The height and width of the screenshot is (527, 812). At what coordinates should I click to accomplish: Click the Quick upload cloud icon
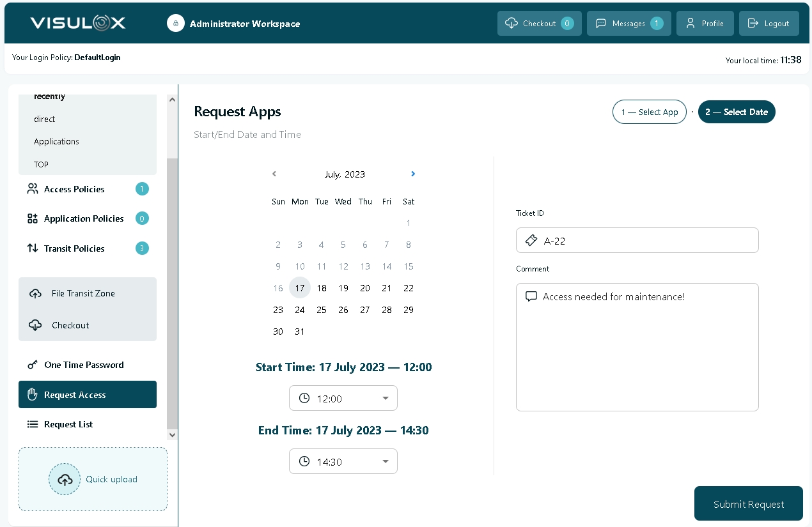click(65, 480)
